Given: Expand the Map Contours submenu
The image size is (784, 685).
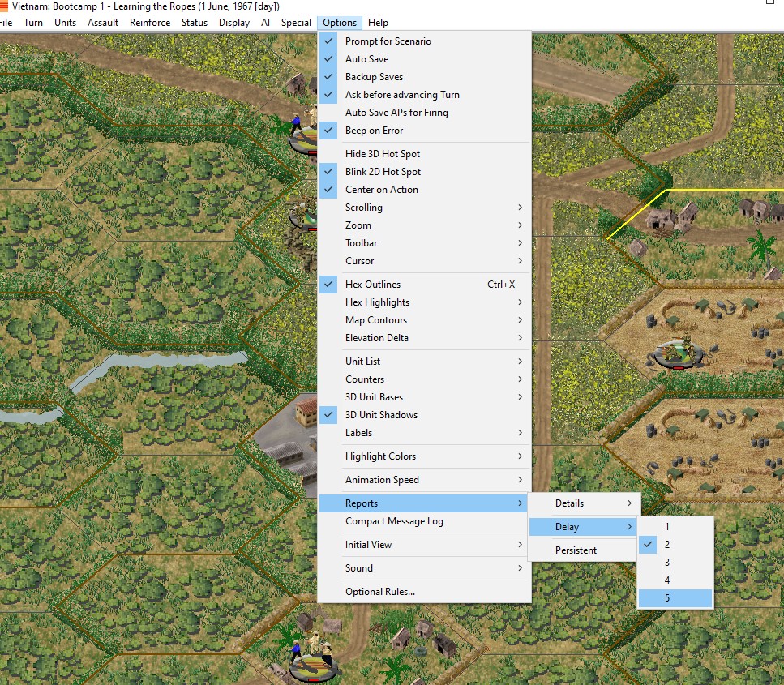Looking at the screenshot, I should click(424, 320).
